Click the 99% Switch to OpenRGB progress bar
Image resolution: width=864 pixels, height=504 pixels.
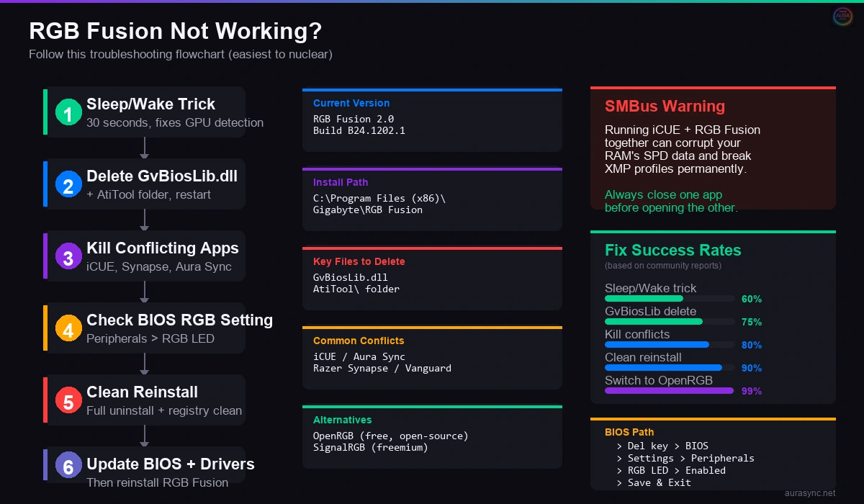coord(669,391)
